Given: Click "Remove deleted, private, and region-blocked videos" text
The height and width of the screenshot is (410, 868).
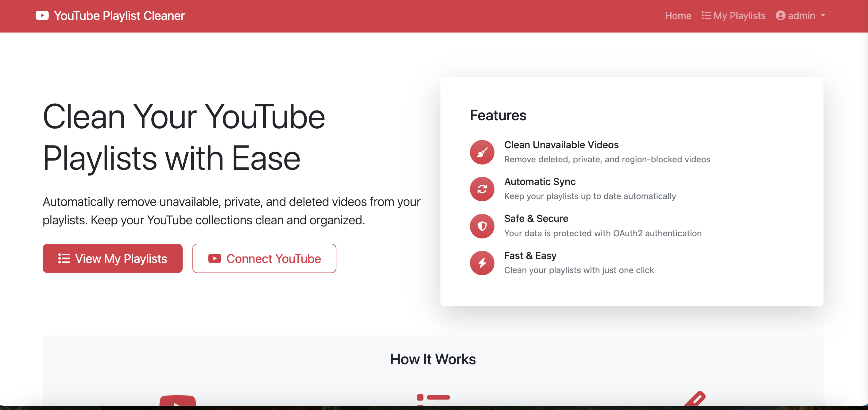Looking at the screenshot, I should point(607,159).
